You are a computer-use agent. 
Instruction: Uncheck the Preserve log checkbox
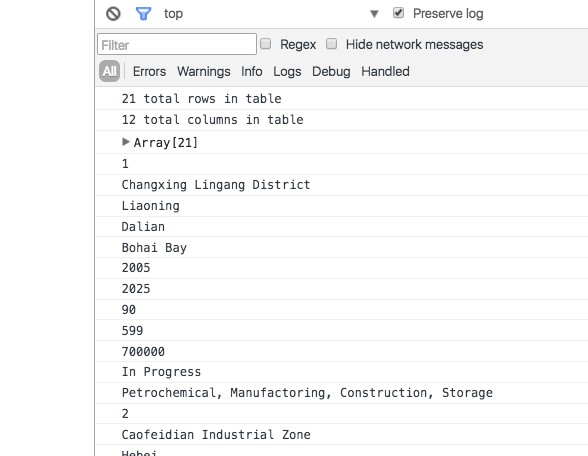click(398, 13)
